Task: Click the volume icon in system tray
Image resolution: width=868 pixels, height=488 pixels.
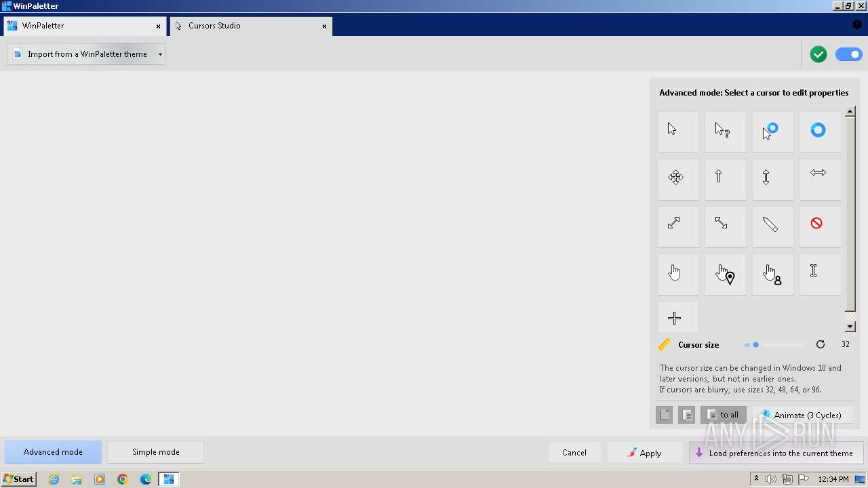Action: point(771,479)
